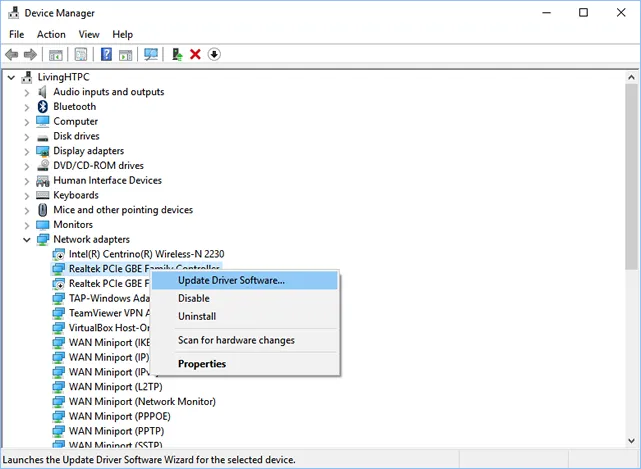Choose Scan for hardware changes context entry
This screenshot has height=469, width=641.
coord(245,340)
